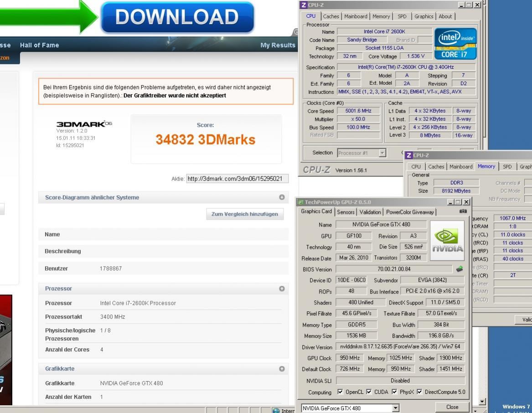Collapse the Grafikkarte section with plus icon
532x413 pixels.
coord(282,368)
